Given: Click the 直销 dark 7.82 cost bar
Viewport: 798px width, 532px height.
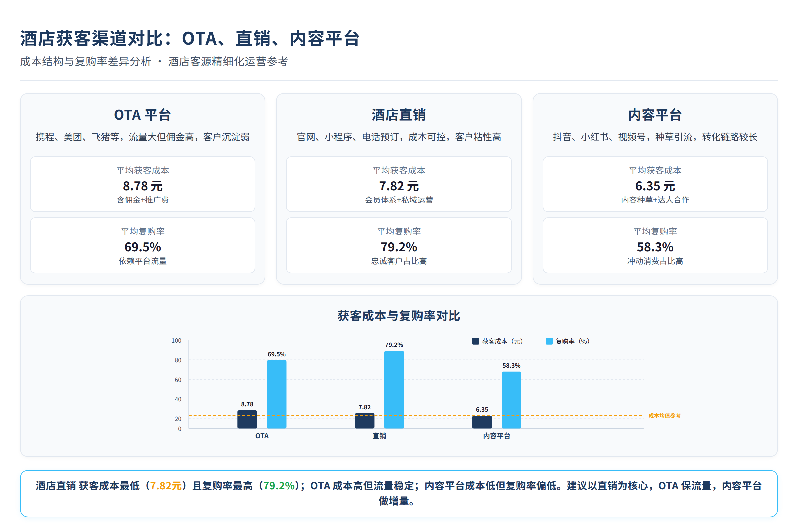Looking at the screenshot, I should 364,421.
